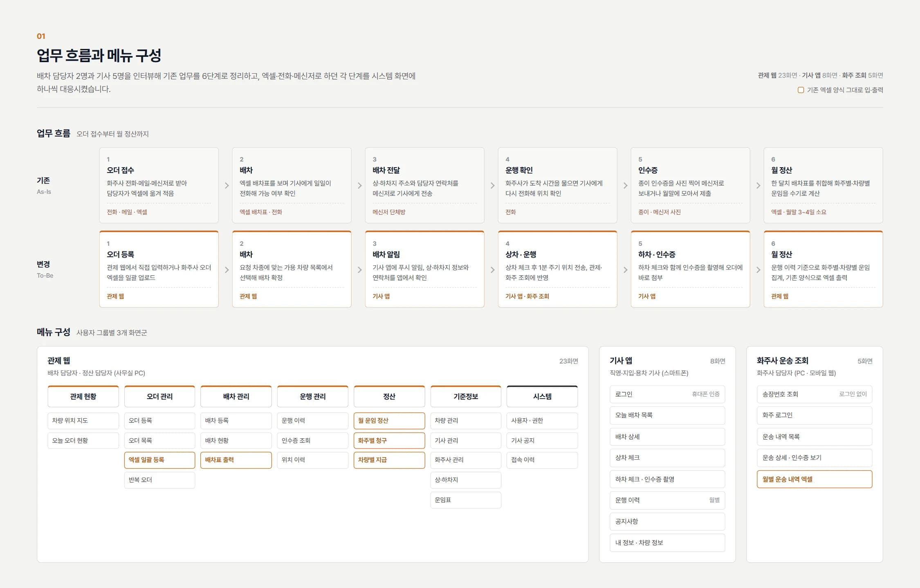Image resolution: width=920 pixels, height=588 pixels.
Task: Click 차량 위치 지도 item
Action: [83, 421]
